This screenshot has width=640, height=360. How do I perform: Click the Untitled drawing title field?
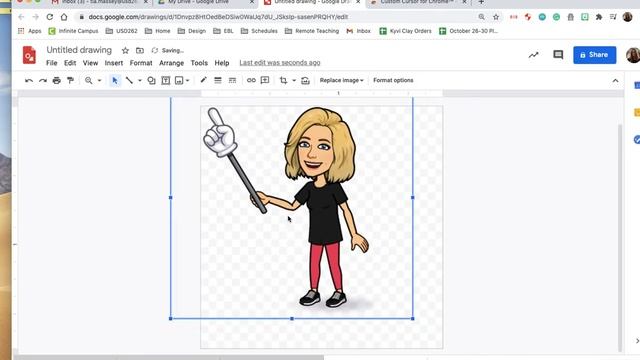79,50
